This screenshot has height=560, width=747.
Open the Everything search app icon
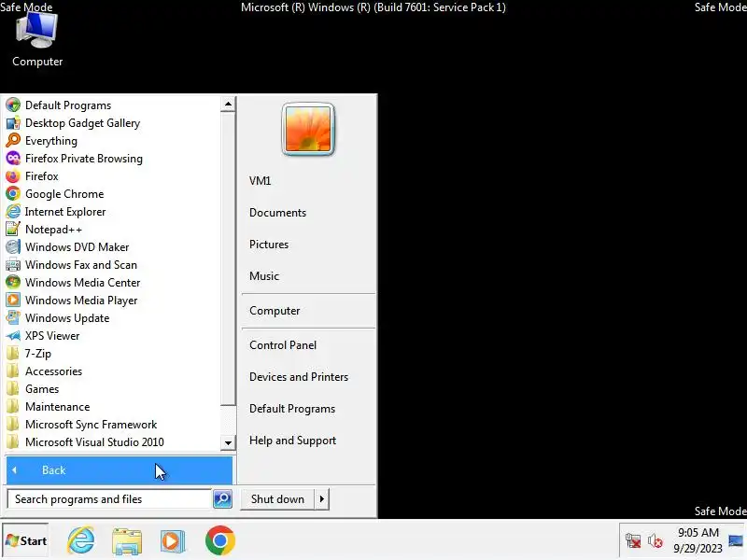tap(13, 141)
